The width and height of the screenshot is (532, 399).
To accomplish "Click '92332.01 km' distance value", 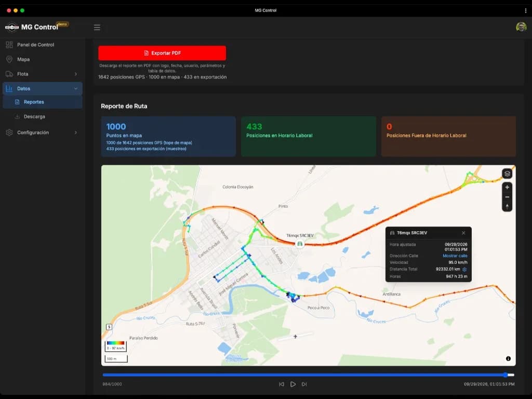I will click(448, 269).
